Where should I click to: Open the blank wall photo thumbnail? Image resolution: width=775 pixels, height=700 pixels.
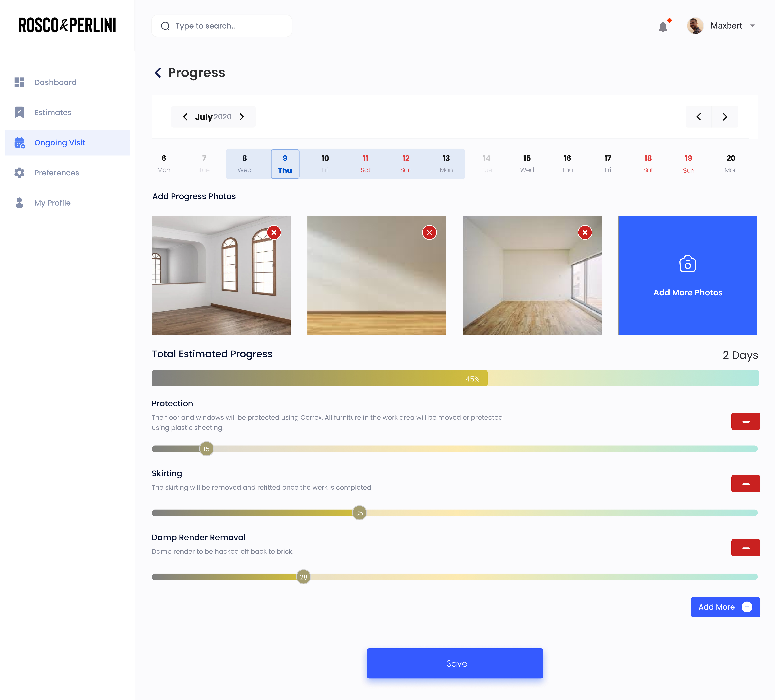point(377,276)
